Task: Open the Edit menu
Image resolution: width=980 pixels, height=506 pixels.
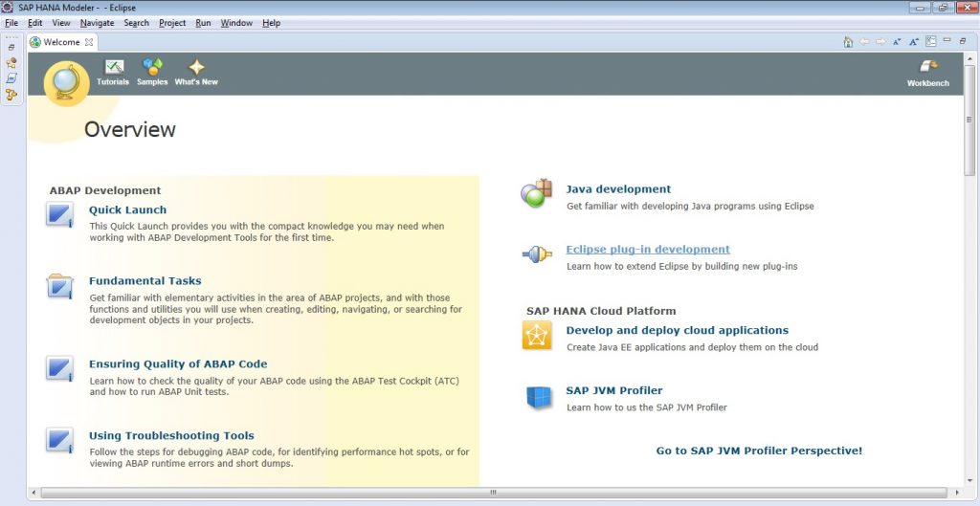Action: coord(35,23)
